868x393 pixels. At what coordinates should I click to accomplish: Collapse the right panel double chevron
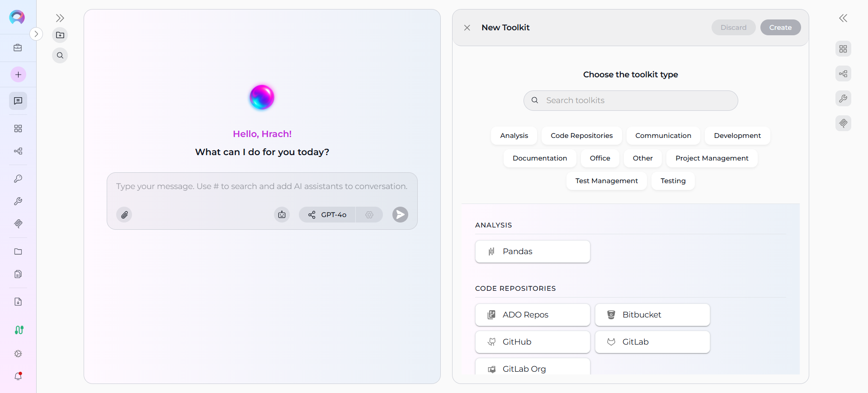tap(843, 18)
